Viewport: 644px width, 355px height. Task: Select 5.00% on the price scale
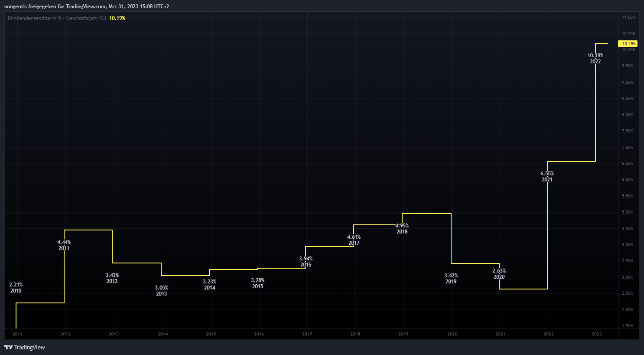pos(628,212)
